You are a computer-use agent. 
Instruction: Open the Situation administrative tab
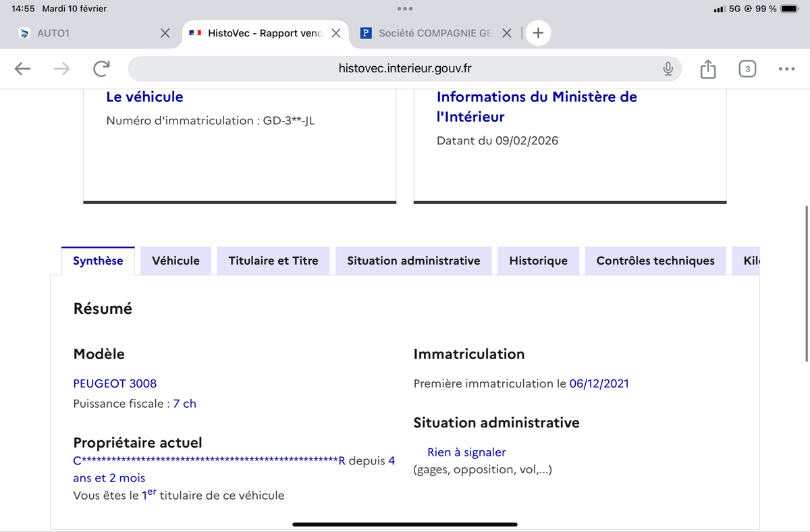414,261
